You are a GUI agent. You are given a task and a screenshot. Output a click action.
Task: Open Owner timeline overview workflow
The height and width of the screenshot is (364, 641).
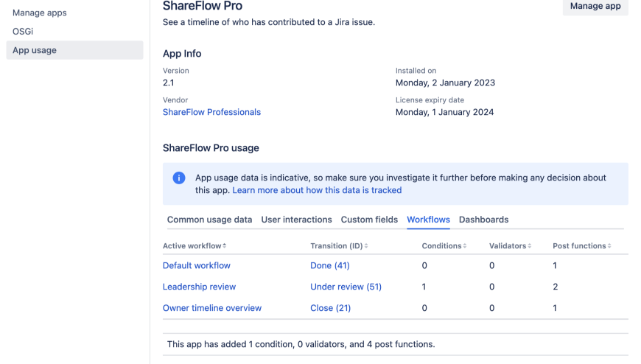click(x=211, y=308)
